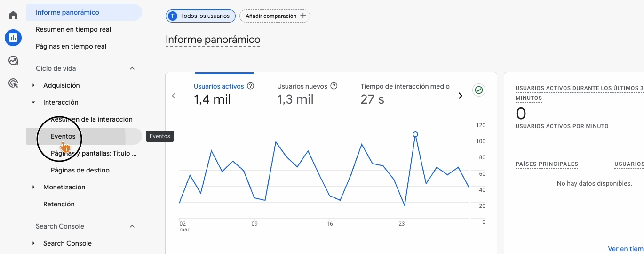
Task: Open the Eventos report
Action: [x=84, y=136]
